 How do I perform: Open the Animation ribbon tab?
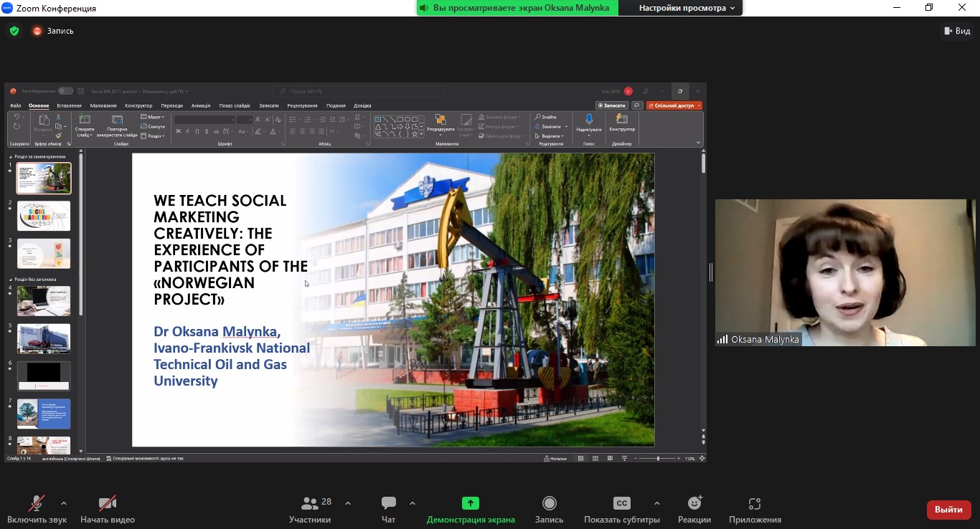coord(201,105)
